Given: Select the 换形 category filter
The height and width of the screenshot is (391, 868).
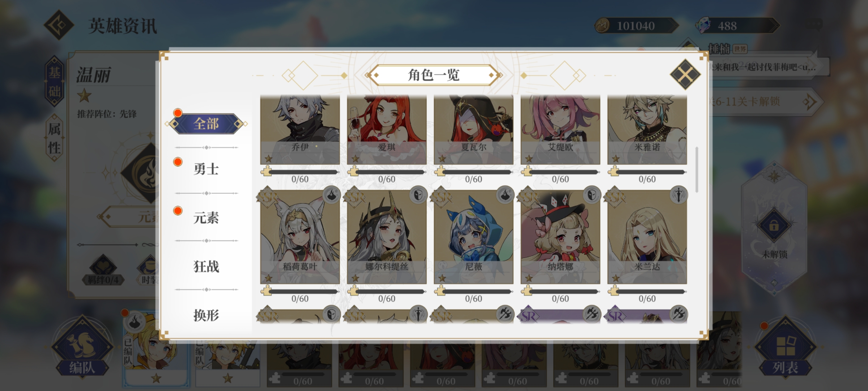Looking at the screenshot, I should (206, 315).
